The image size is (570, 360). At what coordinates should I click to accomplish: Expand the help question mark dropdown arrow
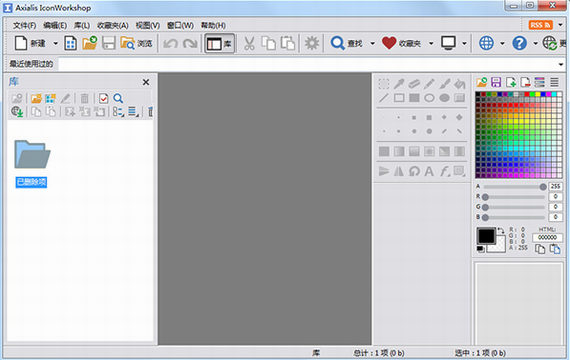pos(535,44)
